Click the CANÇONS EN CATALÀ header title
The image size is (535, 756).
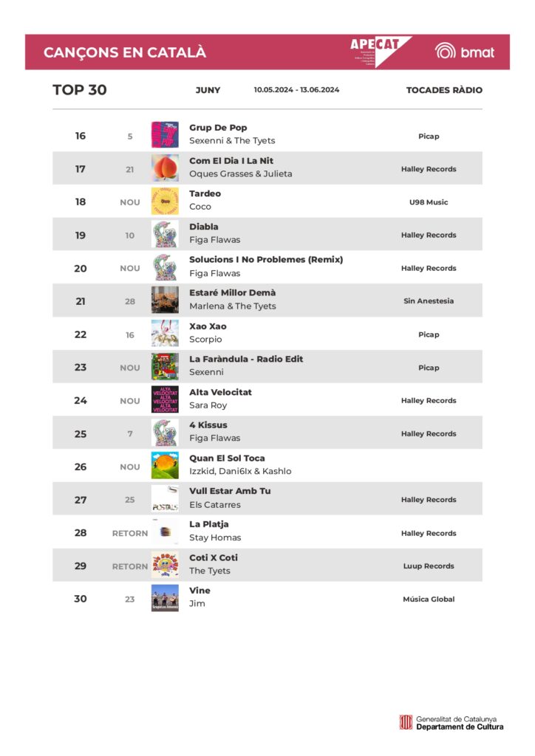[125, 52]
